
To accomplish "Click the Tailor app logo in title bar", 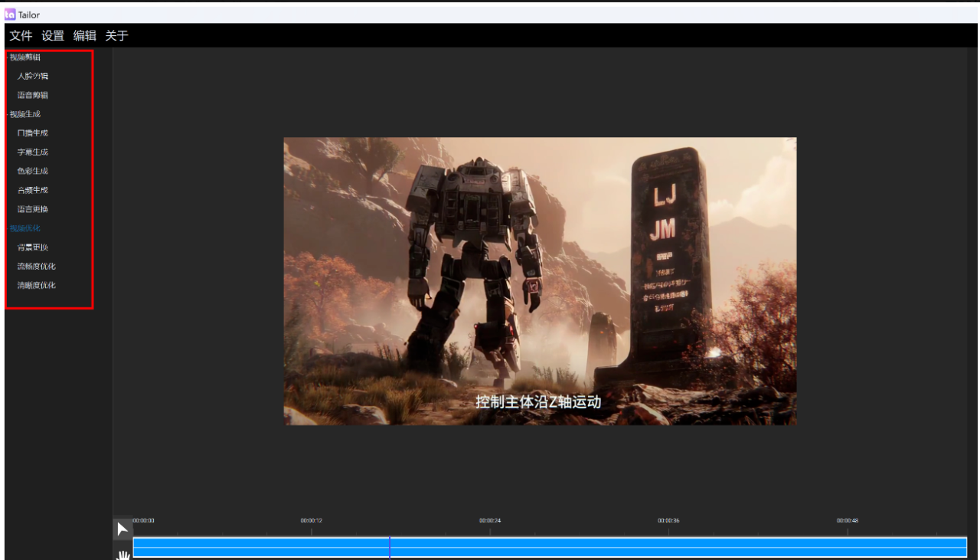I will tap(10, 15).
